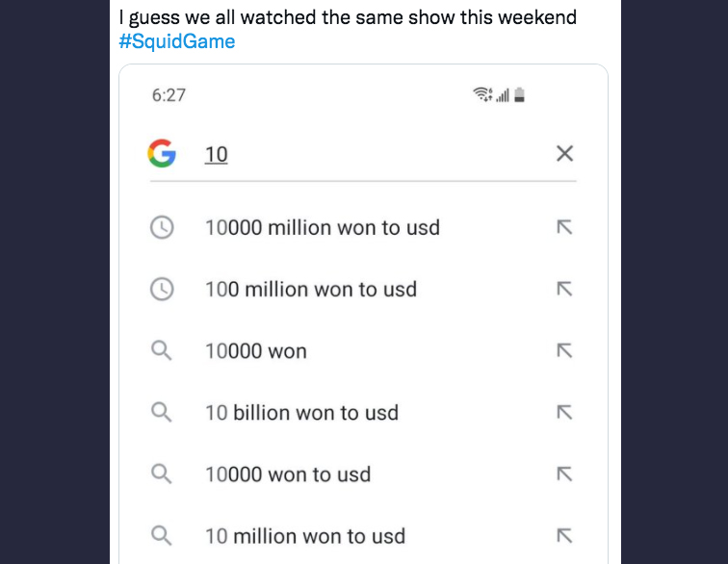Click magnifier icon beside 10 million won to usd
The image size is (728, 564).
[161, 536]
